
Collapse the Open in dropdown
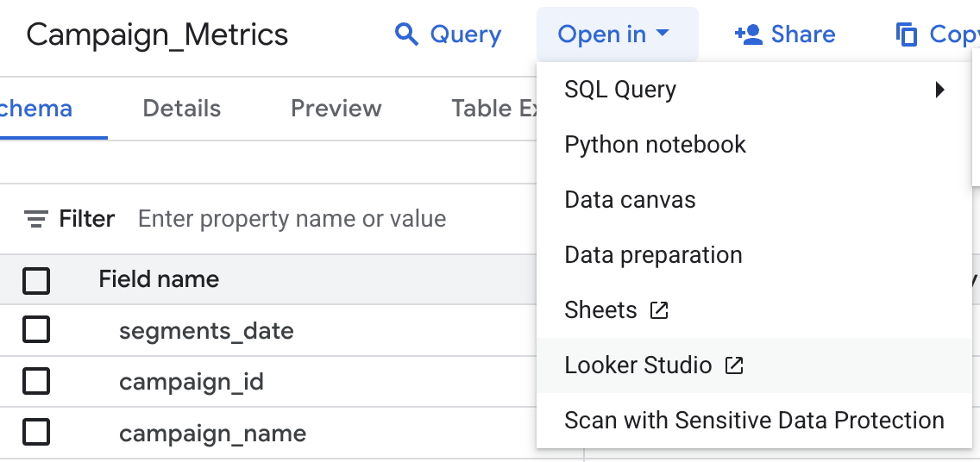pos(616,34)
